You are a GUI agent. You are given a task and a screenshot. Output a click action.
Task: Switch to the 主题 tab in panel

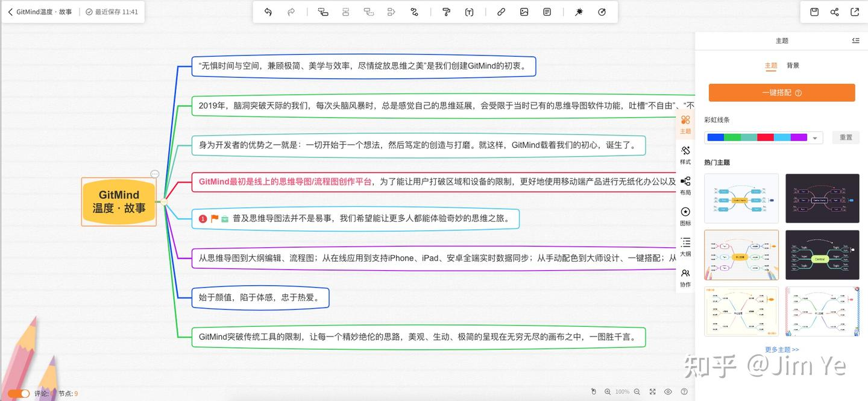tap(771, 66)
